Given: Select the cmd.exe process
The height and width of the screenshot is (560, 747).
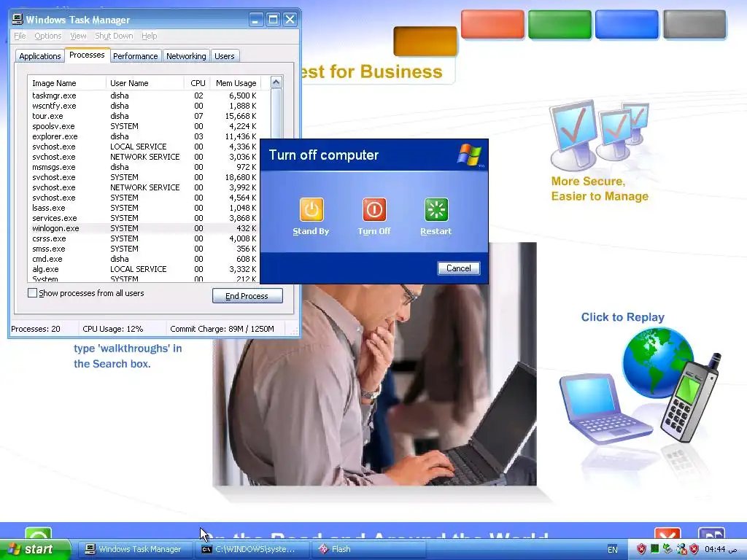Looking at the screenshot, I should click(144, 259).
